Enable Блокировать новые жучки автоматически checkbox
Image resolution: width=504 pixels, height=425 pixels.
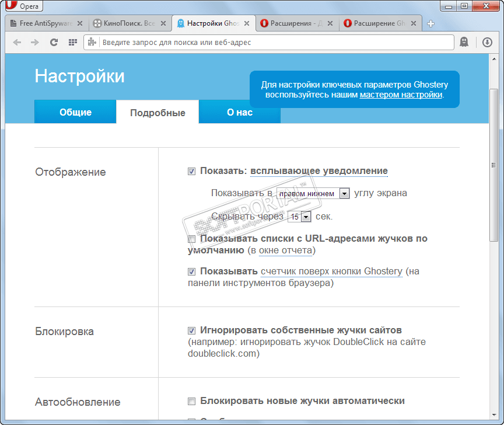tap(191, 401)
